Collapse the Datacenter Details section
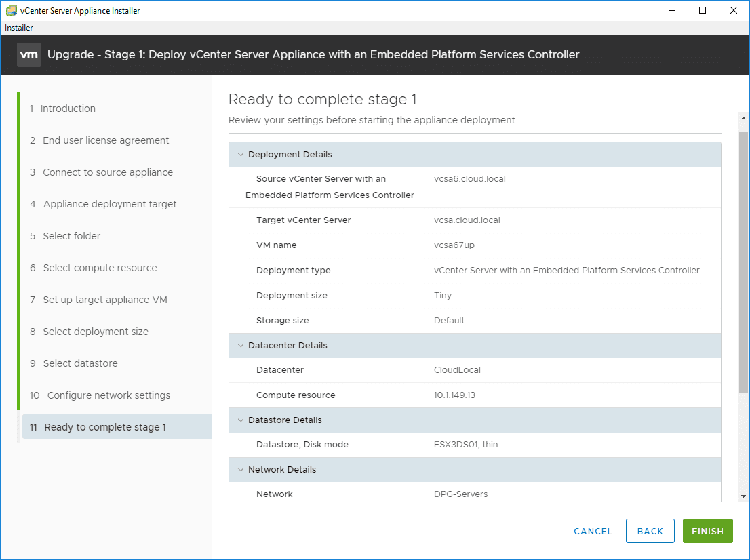 [x=240, y=346]
